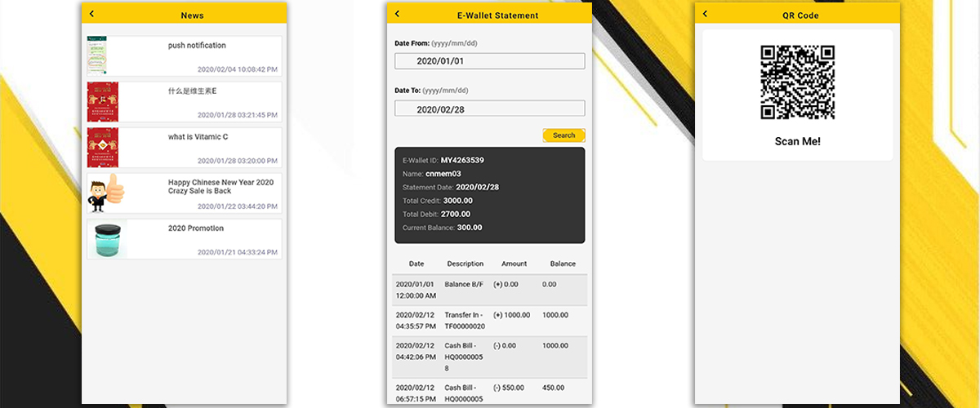The image size is (980, 408).
Task: Click the Date column header
Action: tap(416, 264)
